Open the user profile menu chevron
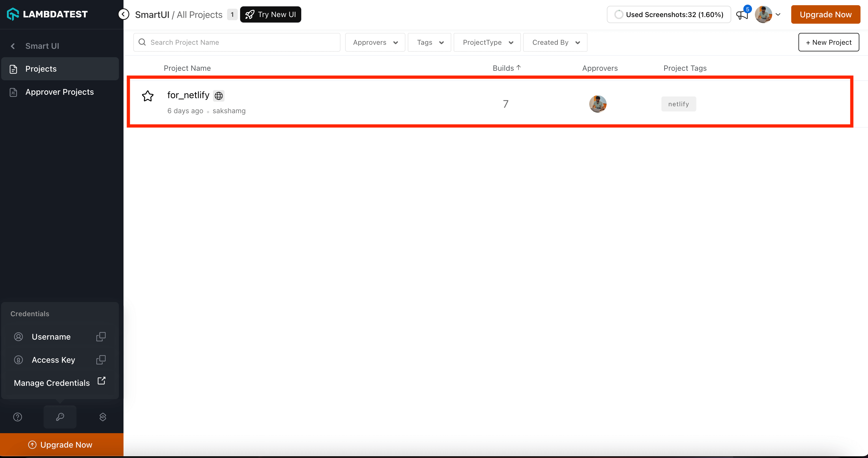 pos(778,14)
